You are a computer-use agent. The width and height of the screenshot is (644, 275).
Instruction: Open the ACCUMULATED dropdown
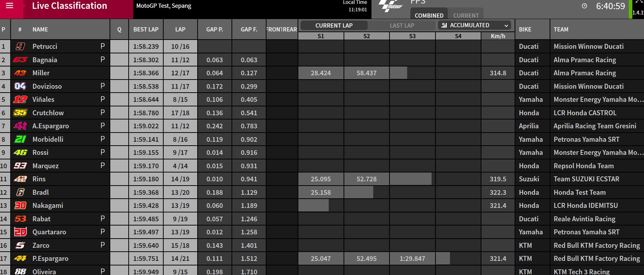475,25
